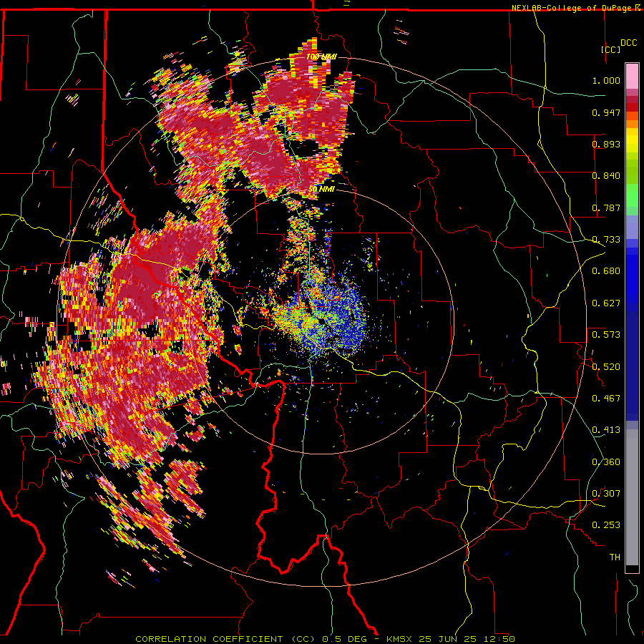The width and height of the screenshot is (644, 644).
Task: Click the [CC] label above color scale
Action: pos(611,49)
